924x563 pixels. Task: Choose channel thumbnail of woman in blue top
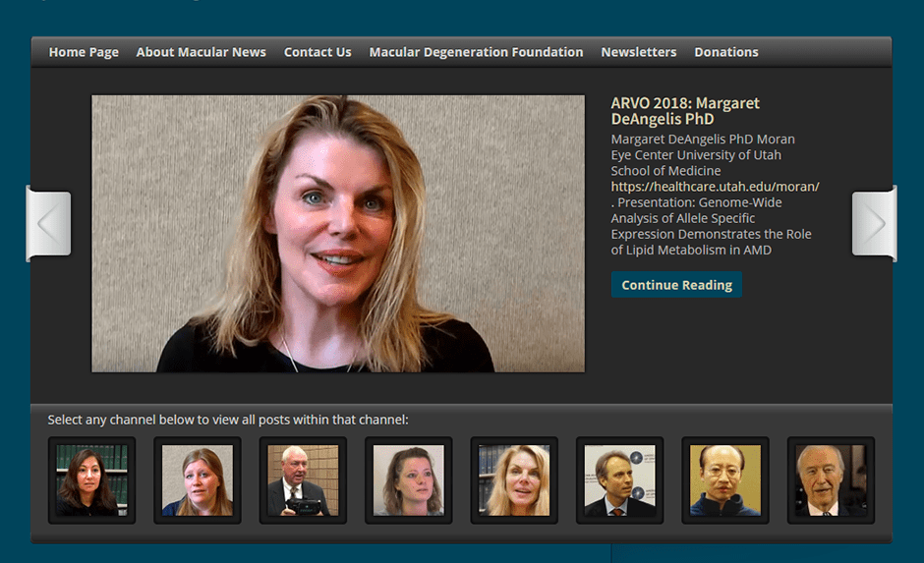click(198, 480)
